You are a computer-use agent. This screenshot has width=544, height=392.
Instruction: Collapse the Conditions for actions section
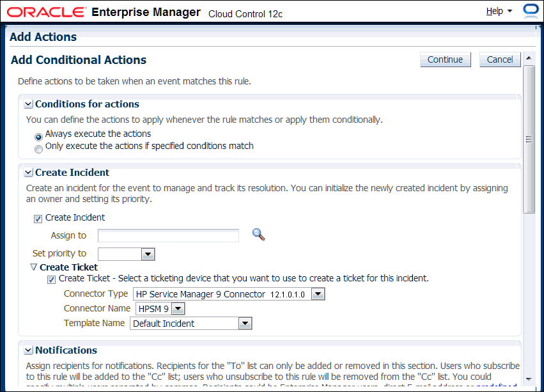point(29,104)
